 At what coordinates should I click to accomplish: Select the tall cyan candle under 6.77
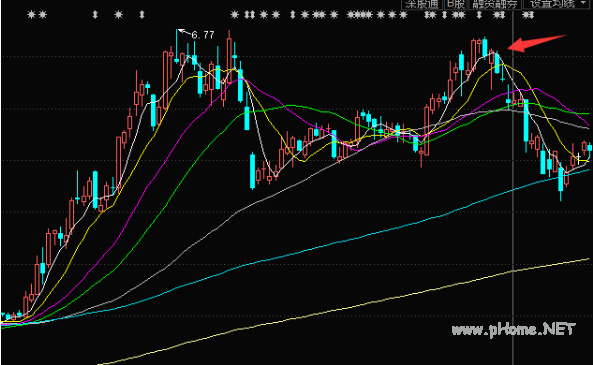point(177,45)
